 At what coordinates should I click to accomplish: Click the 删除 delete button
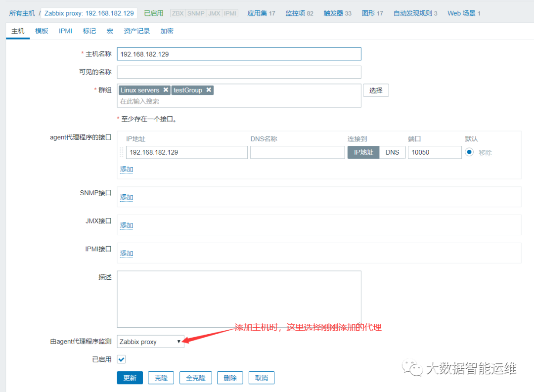coord(230,378)
